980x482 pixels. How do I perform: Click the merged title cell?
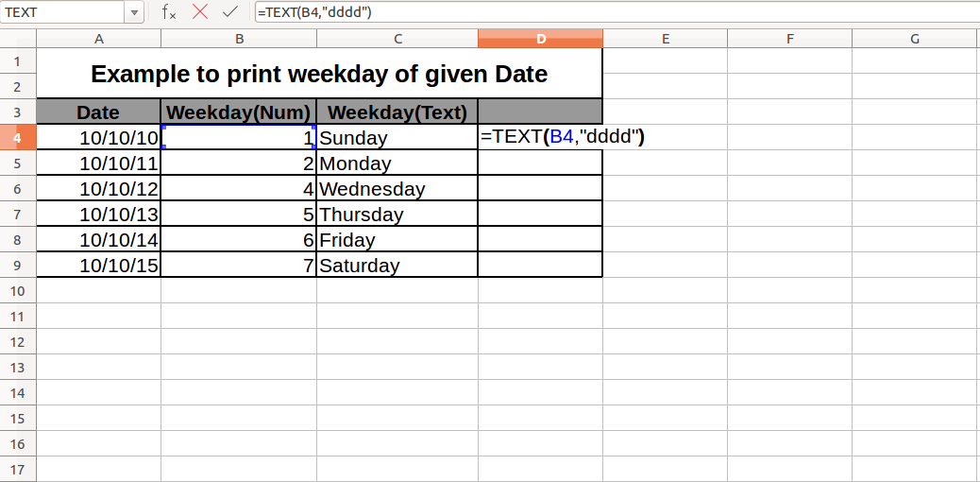(x=319, y=74)
